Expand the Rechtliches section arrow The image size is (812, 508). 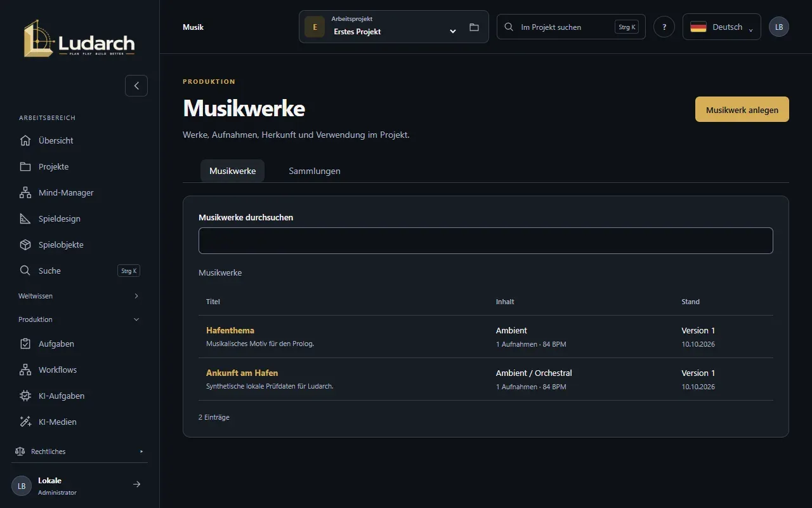(141, 451)
